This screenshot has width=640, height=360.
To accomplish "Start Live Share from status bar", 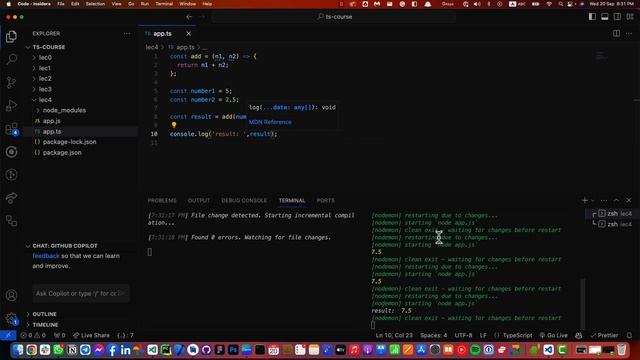I will [91, 335].
